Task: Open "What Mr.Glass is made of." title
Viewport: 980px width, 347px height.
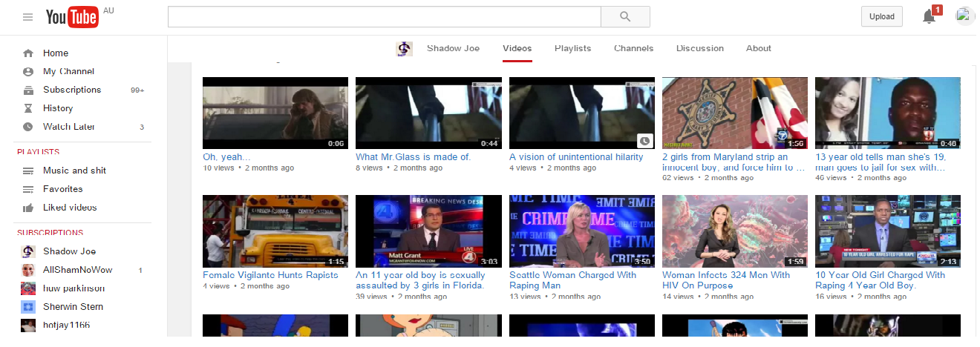Action: tap(413, 157)
